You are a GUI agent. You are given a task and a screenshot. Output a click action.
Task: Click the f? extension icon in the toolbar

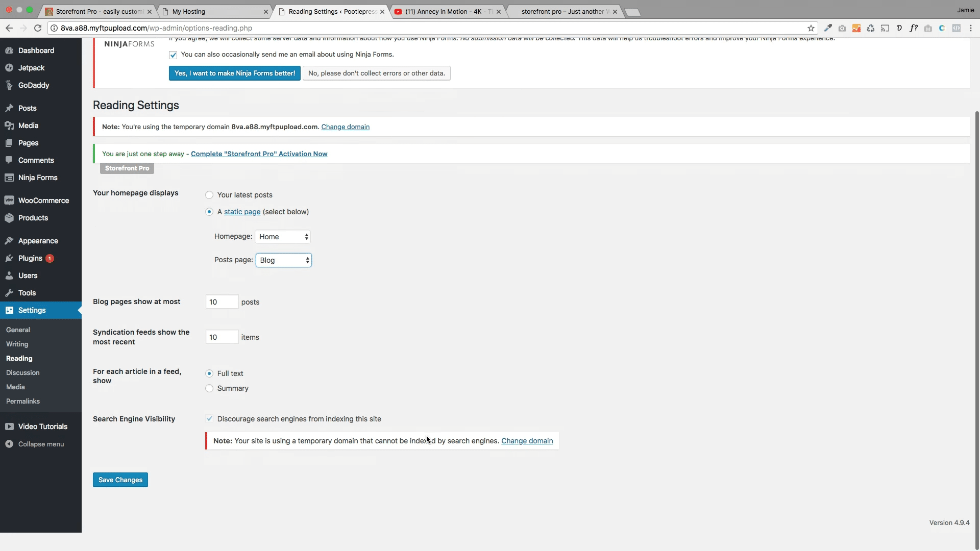tap(914, 28)
